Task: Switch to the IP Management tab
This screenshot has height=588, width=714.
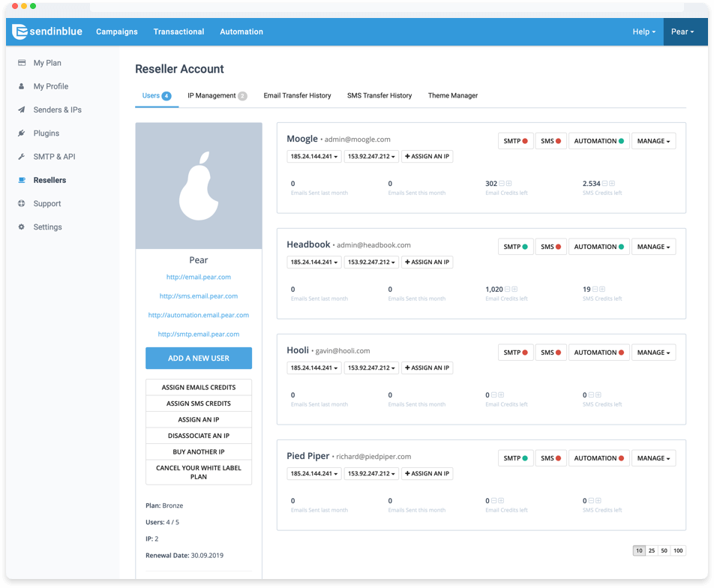Action: 217,96
